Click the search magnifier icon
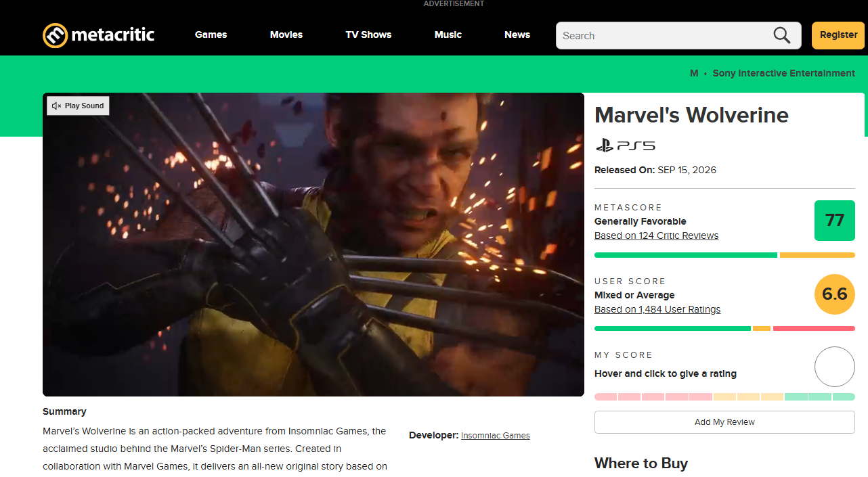Image resolution: width=868 pixels, height=477 pixels. point(782,35)
